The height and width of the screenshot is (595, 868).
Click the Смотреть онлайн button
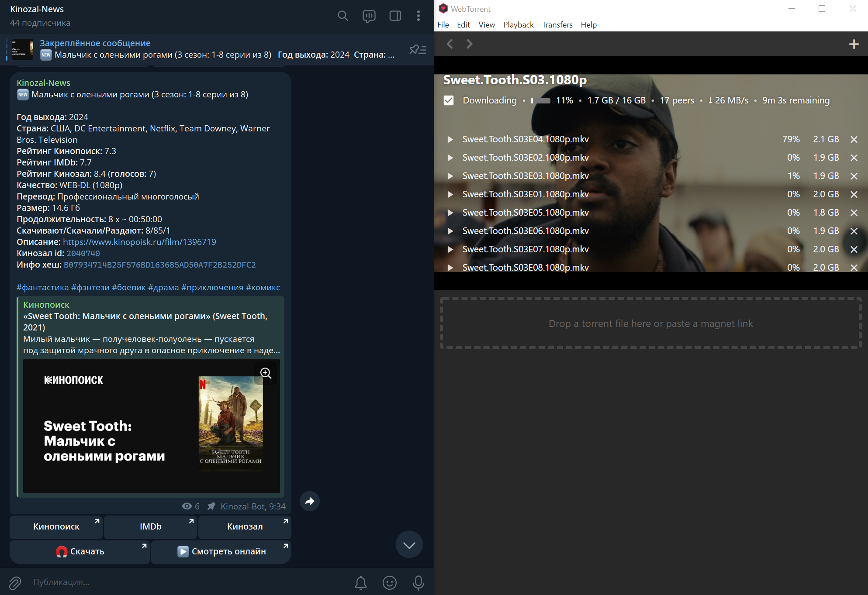coord(221,552)
